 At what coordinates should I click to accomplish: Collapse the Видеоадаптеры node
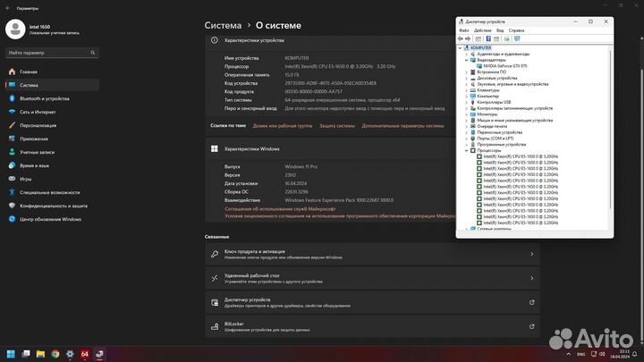466,60
